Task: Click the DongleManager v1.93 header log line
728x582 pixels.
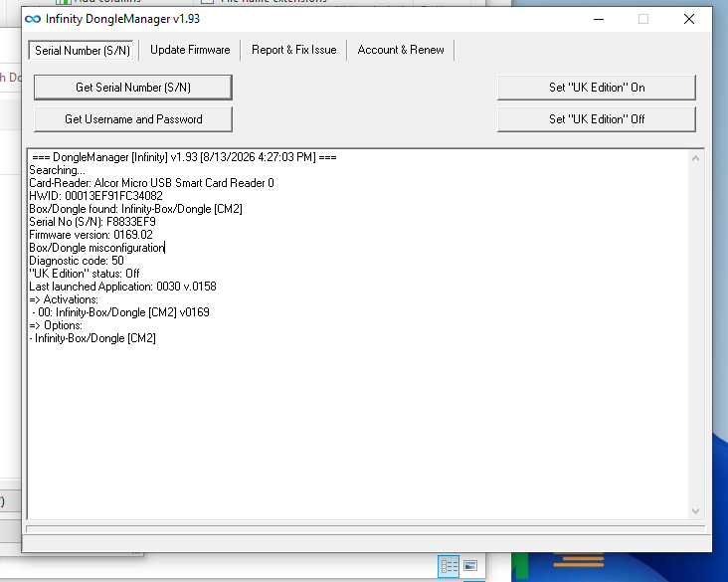Action: click(184, 157)
